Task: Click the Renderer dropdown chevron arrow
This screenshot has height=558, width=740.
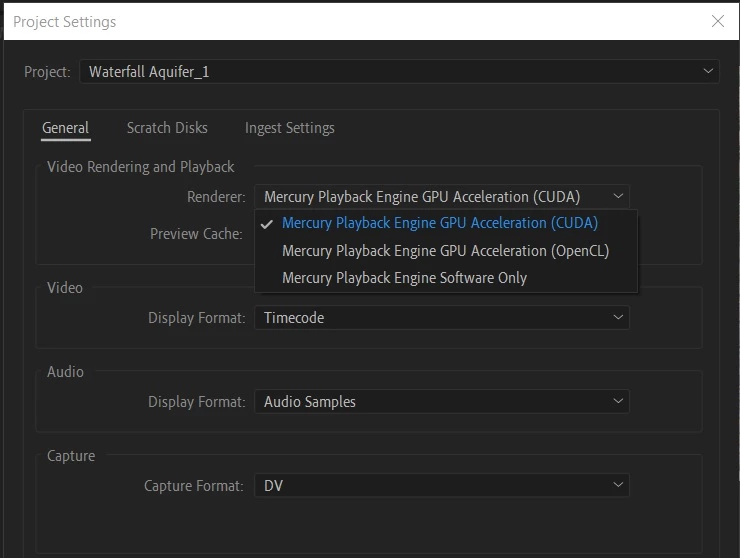Action: pyautogui.click(x=618, y=196)
